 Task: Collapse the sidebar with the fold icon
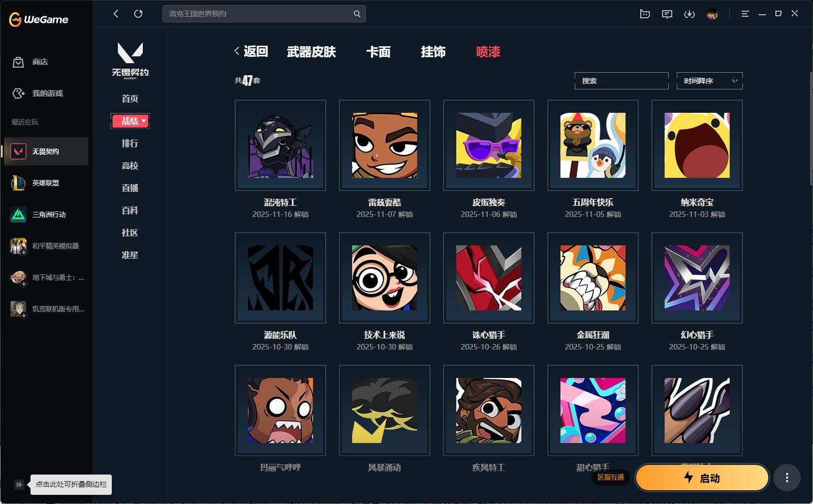(x=19, y=485)
